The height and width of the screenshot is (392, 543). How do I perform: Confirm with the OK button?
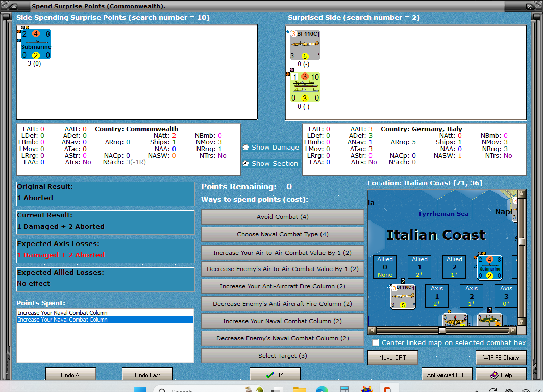pyautogui.click(x=275, y=374)
